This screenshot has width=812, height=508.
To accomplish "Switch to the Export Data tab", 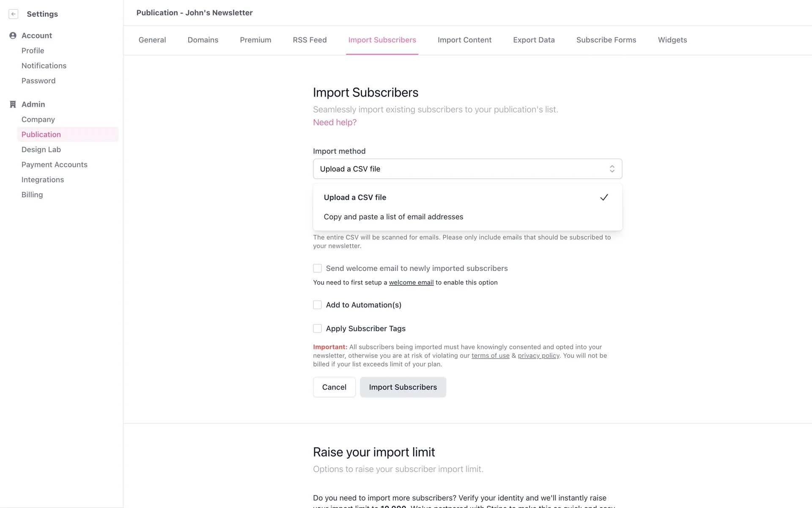I will 534,40.
